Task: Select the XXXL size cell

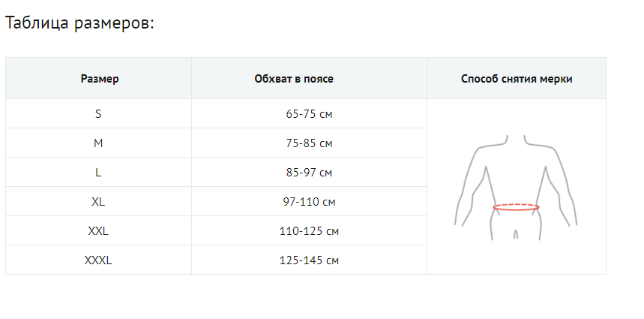Action: (98, 260)
